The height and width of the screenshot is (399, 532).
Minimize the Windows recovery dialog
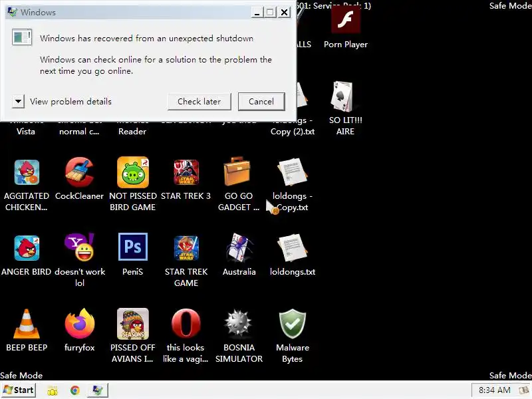click(x=257, y=13)
